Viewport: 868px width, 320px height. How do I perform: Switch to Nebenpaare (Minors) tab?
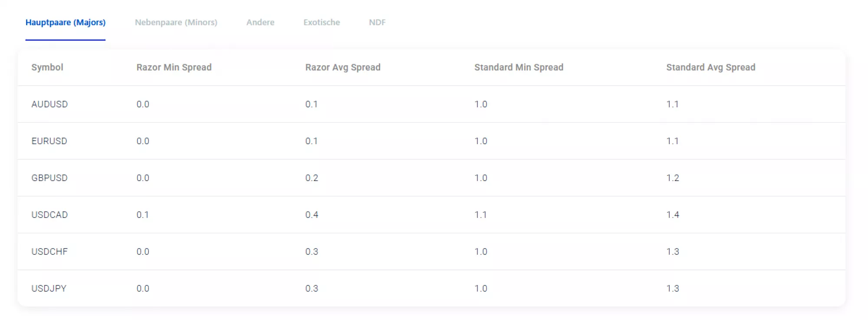pos(176,23)
